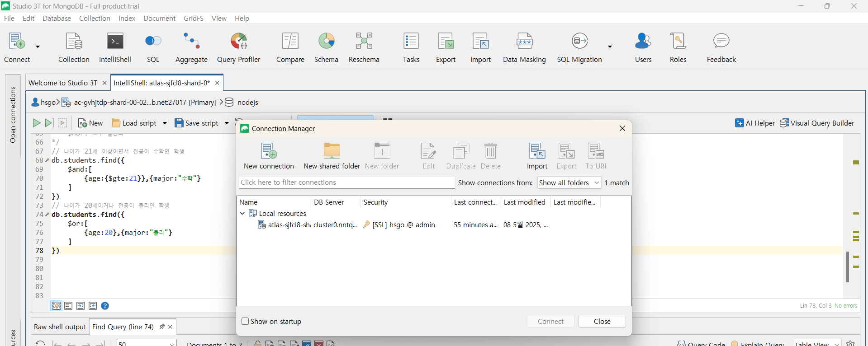Viewport: 868px width, 346px height.
Task: Open the Tasks manager
Action: coord(411,47)
